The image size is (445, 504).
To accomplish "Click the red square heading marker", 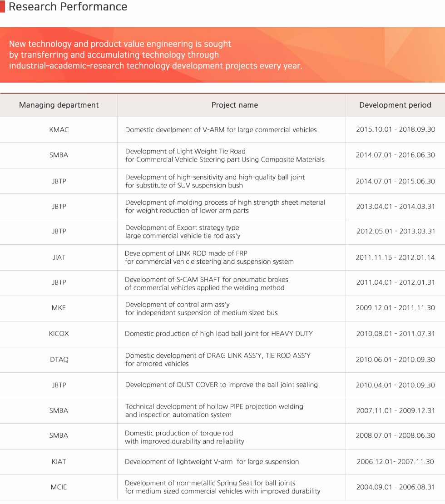I will pos(3,6).
